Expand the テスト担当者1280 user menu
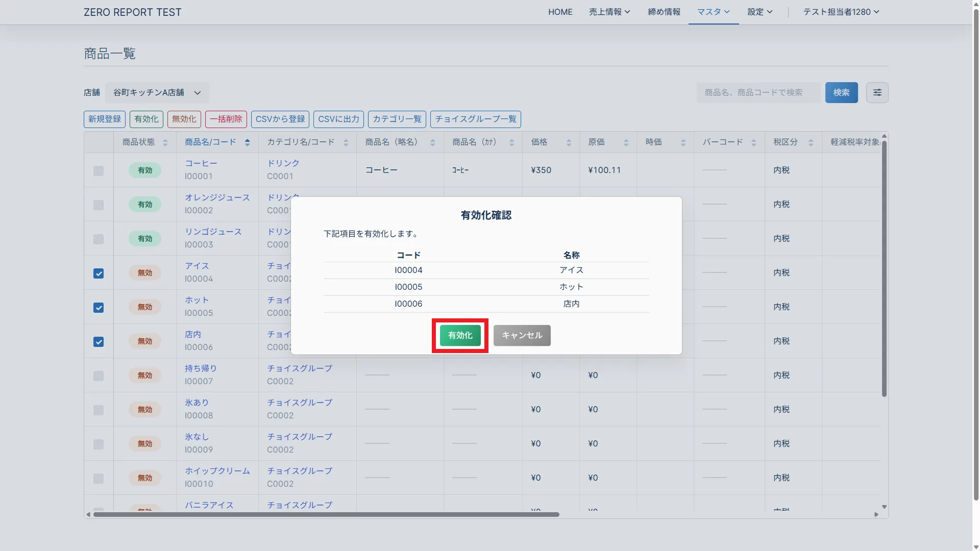 pos(841,12)
